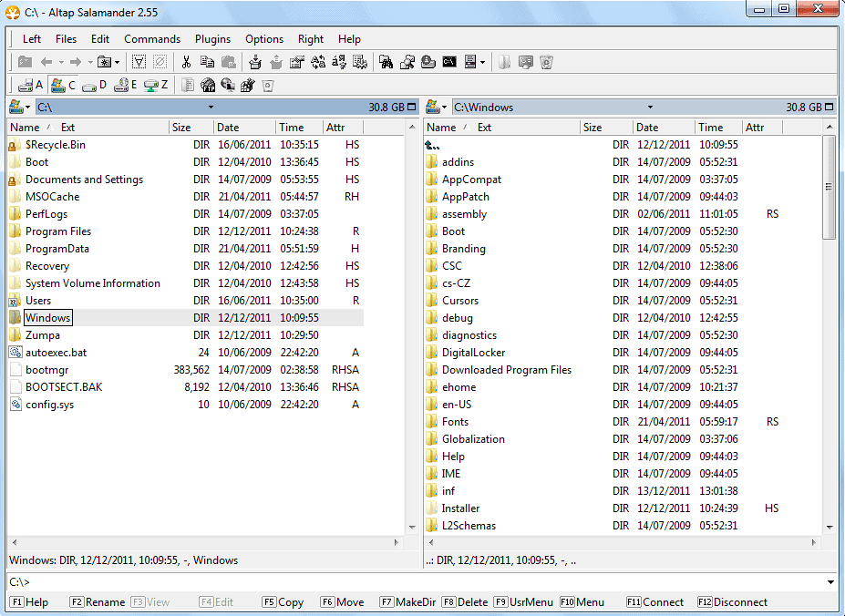The image size is (845, 616).
Task: Select the BOOTSECT.BAK file
Action: pos(64,387)
